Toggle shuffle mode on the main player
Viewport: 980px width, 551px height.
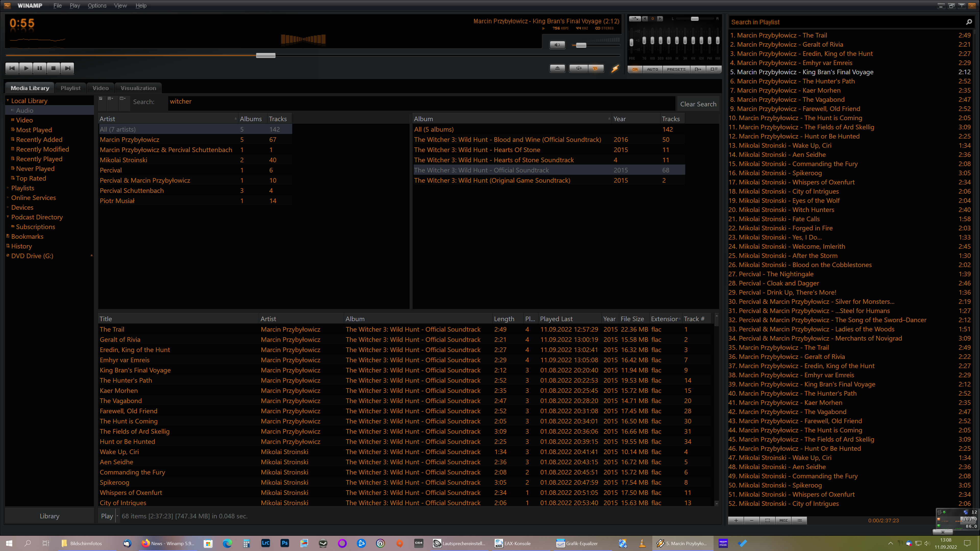[578, 68]
